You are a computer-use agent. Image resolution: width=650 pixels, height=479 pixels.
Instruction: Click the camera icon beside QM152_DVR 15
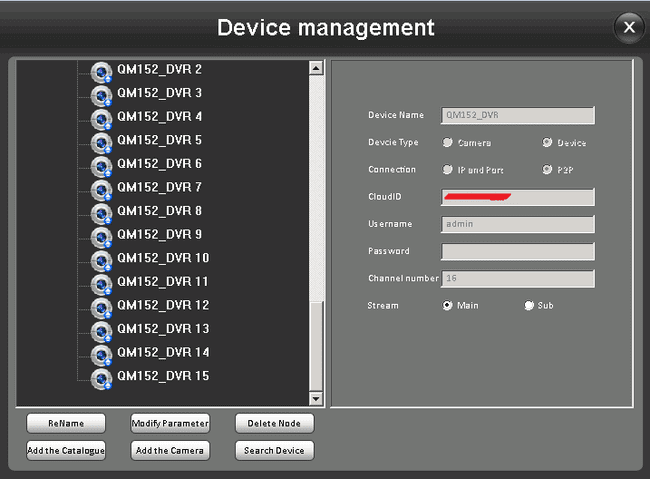click(x=101, y=378)
